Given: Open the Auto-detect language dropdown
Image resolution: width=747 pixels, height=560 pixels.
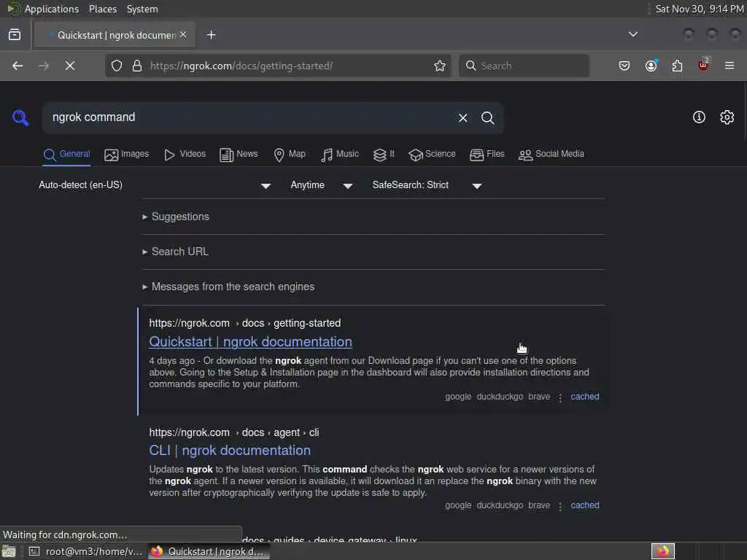Looking at the screenshot, I should [155, 185].
